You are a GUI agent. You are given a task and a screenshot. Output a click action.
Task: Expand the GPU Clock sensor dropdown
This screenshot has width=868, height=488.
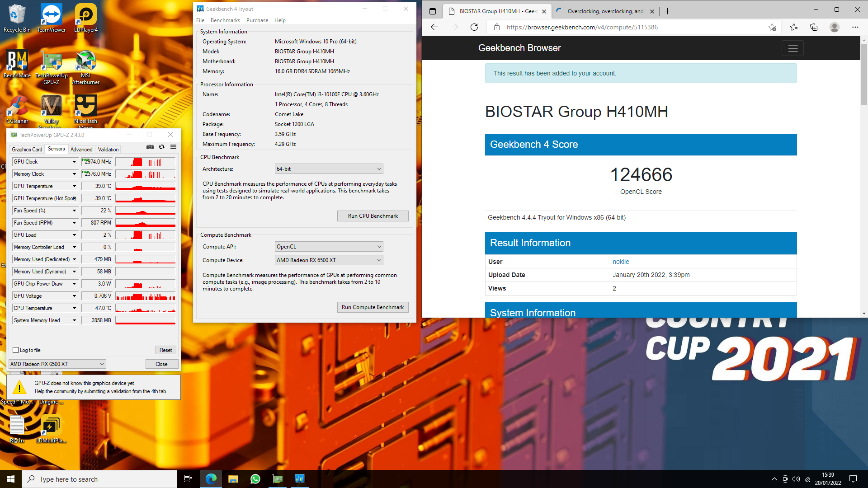coord(75,162)
